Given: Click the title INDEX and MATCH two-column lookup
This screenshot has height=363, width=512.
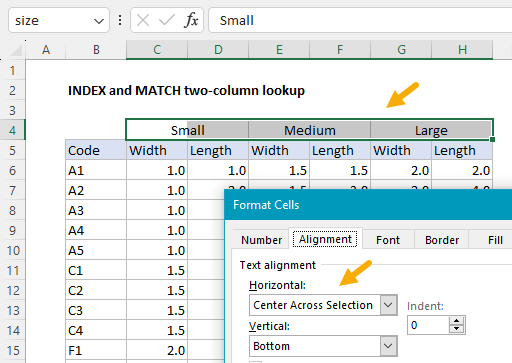Looking at the screenshot, I should [186, 90].
